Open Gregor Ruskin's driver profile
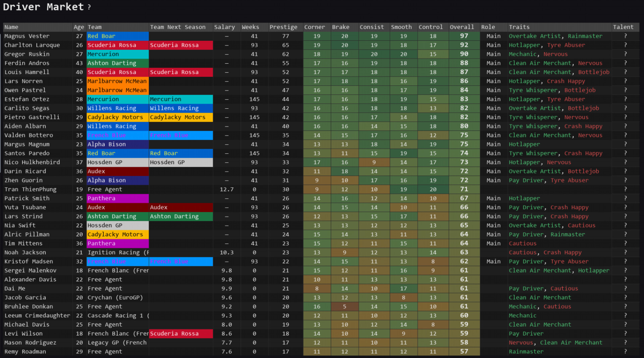This screenshot has width=644, height=358. click(27, 54)
